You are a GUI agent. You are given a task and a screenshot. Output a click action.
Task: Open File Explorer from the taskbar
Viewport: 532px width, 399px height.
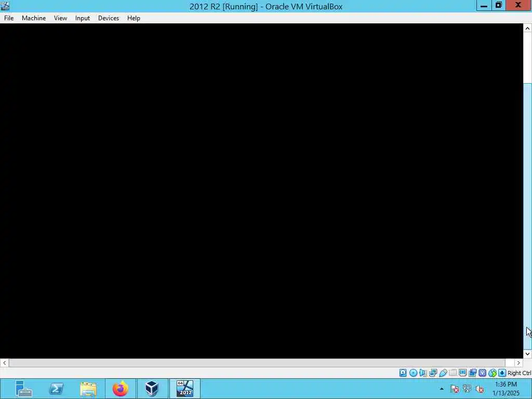(88, 389)
